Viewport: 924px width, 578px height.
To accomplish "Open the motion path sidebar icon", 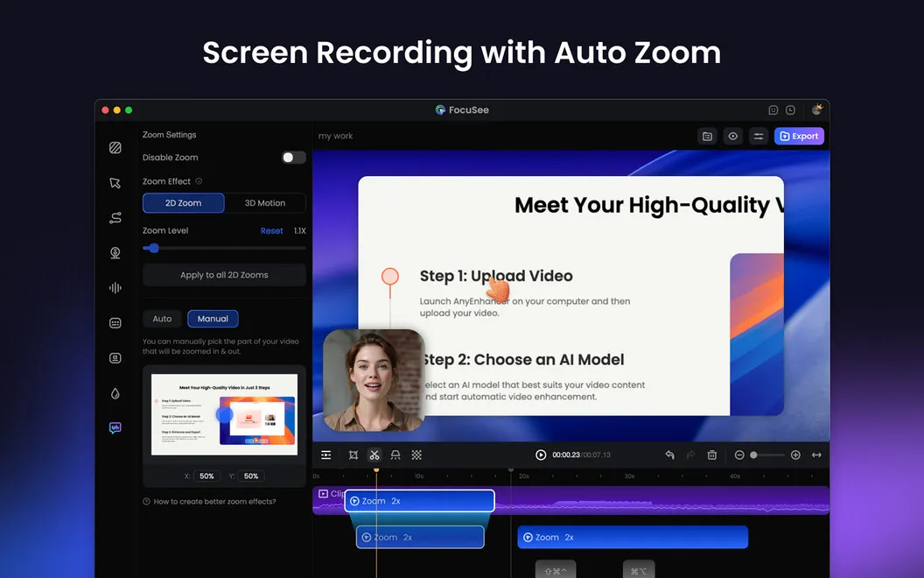I will (x=115, y=218).
